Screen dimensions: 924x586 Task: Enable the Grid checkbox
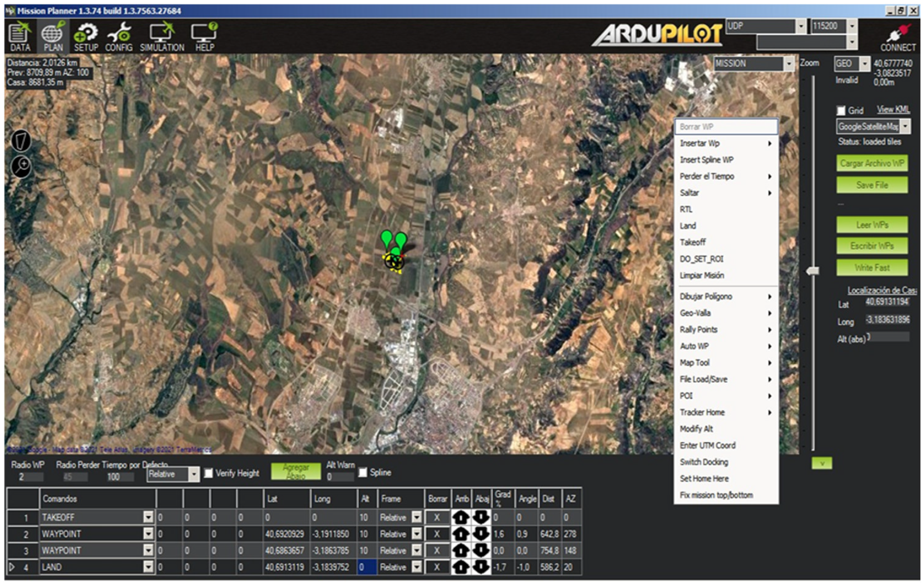click(841, 111)
